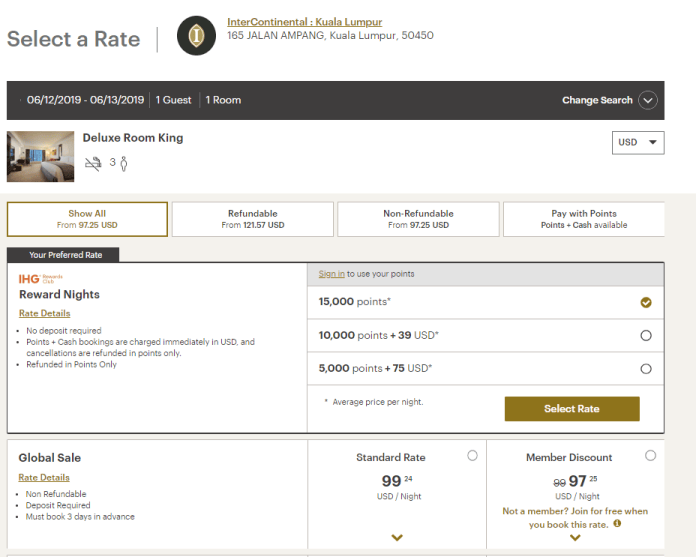Click the InterContinental hotel logo icon

pyautogui.click(x=196, y=36)
